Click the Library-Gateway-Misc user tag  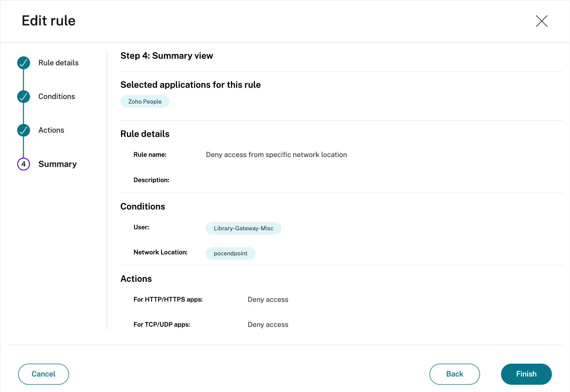pos(243,228)
